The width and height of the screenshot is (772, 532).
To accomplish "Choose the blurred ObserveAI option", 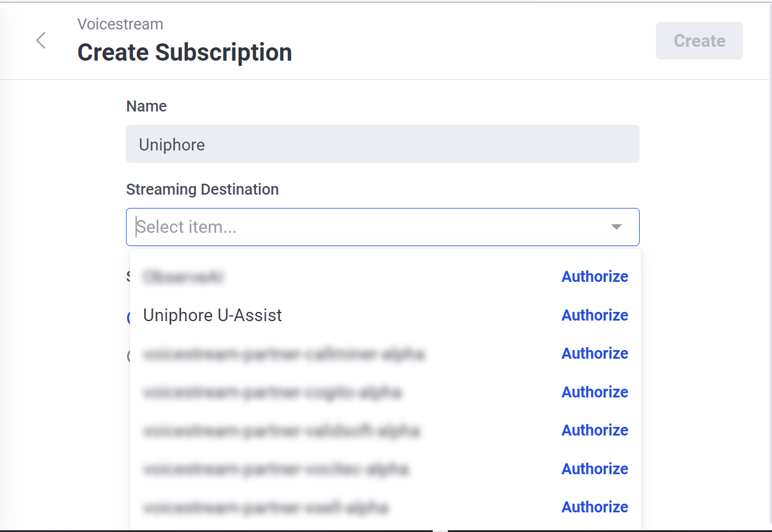I will tap(184, 277).
